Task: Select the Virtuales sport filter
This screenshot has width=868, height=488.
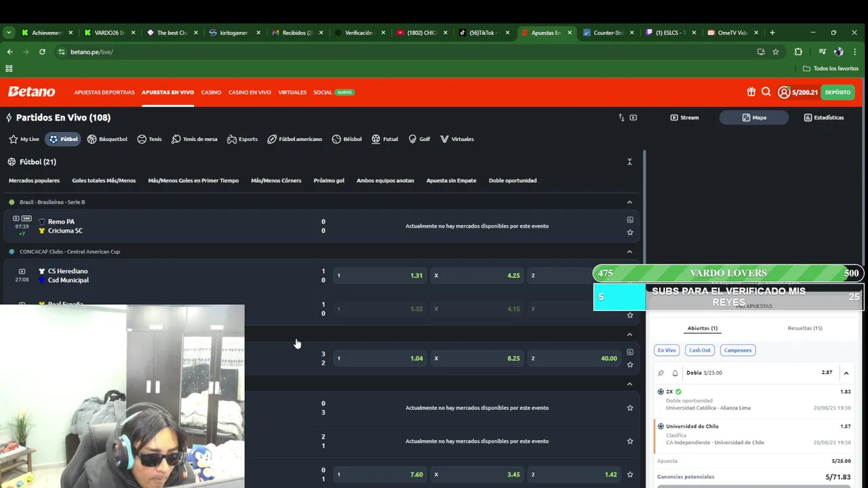Action: point(457,139)
